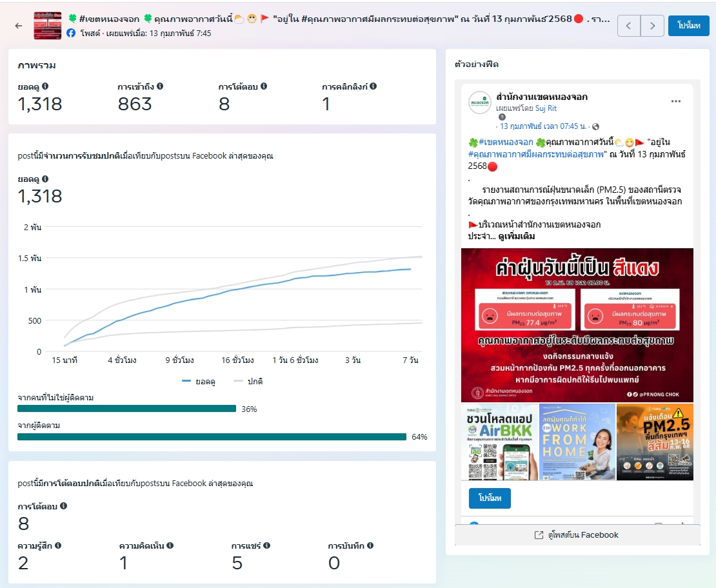The image size is (716, 588).
Task: Expand post text with ดูเพิ่มเติม
Action: [517, 237]
